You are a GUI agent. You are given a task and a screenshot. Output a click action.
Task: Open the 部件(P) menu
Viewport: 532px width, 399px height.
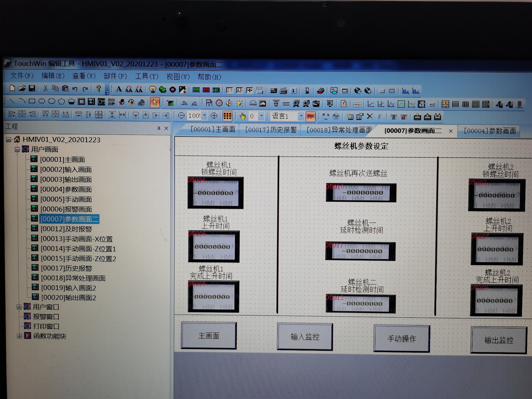click(115, 76)
